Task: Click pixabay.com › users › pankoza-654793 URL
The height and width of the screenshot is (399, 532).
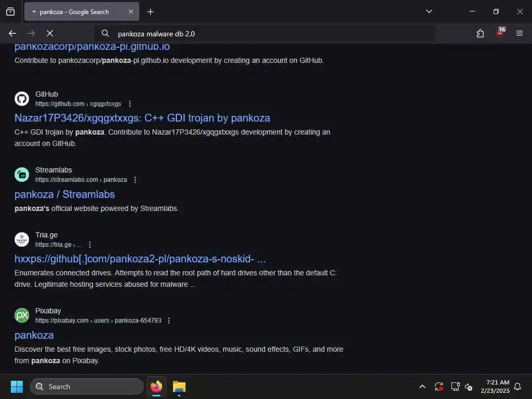Action: pos(98,321)
